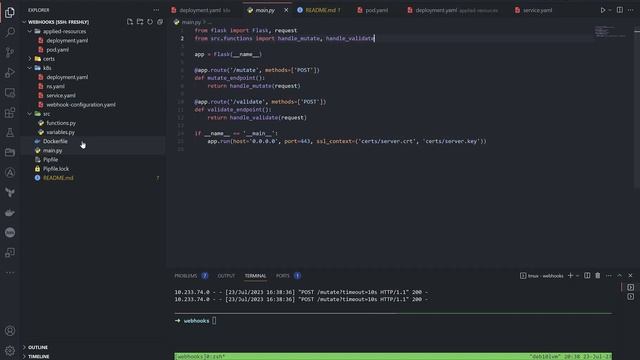The image size is (640, 360).
Task: Open the Source Control view
Action: [10, 52]
